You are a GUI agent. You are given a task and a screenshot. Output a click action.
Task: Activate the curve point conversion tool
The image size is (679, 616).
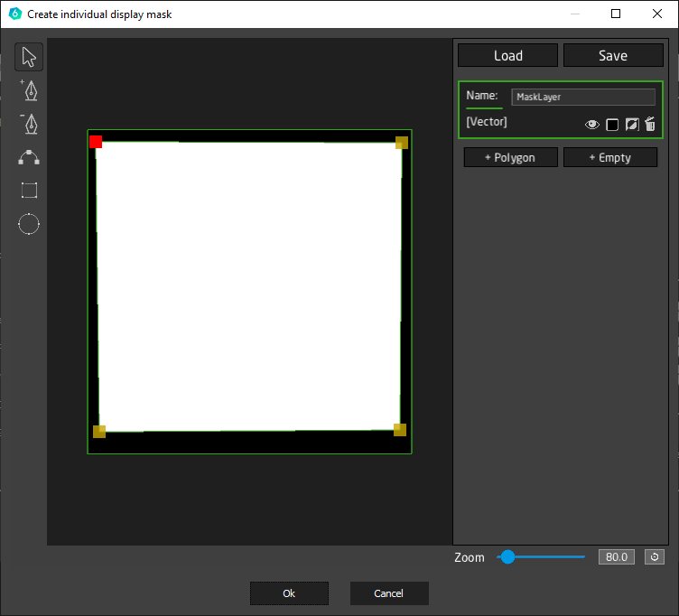click(29, 157)
